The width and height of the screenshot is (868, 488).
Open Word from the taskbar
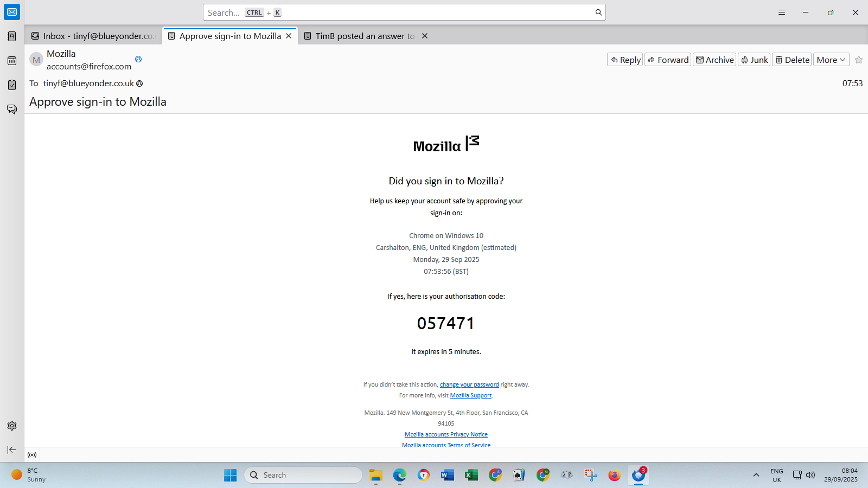click(448, 475)
